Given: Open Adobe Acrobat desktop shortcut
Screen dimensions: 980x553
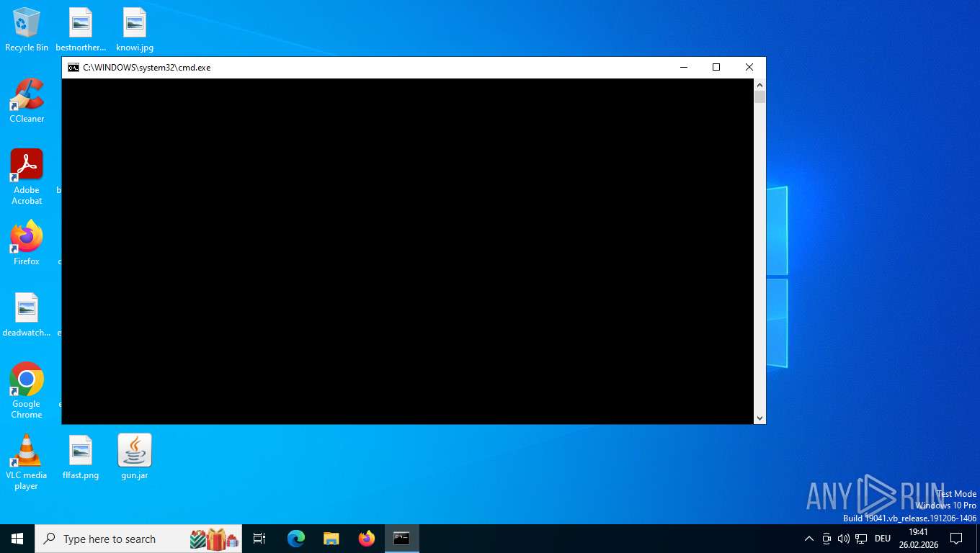Looking at the screenshot, I should [x=27, y=176].
